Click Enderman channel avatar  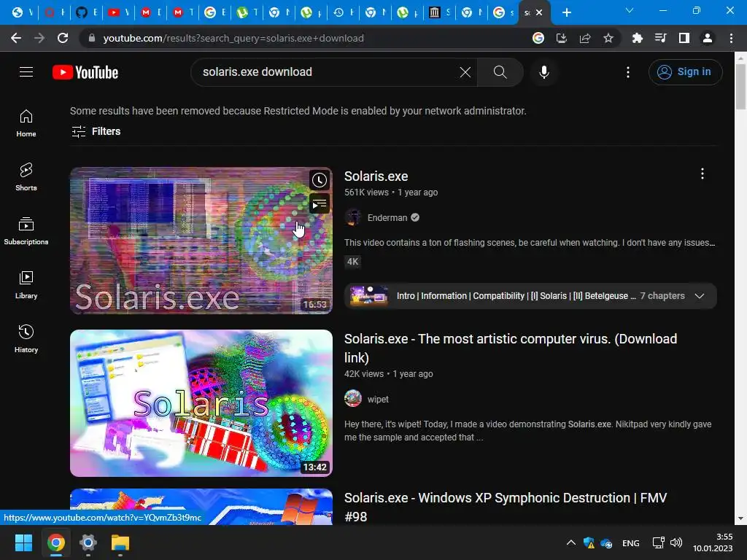coord(353,217)
